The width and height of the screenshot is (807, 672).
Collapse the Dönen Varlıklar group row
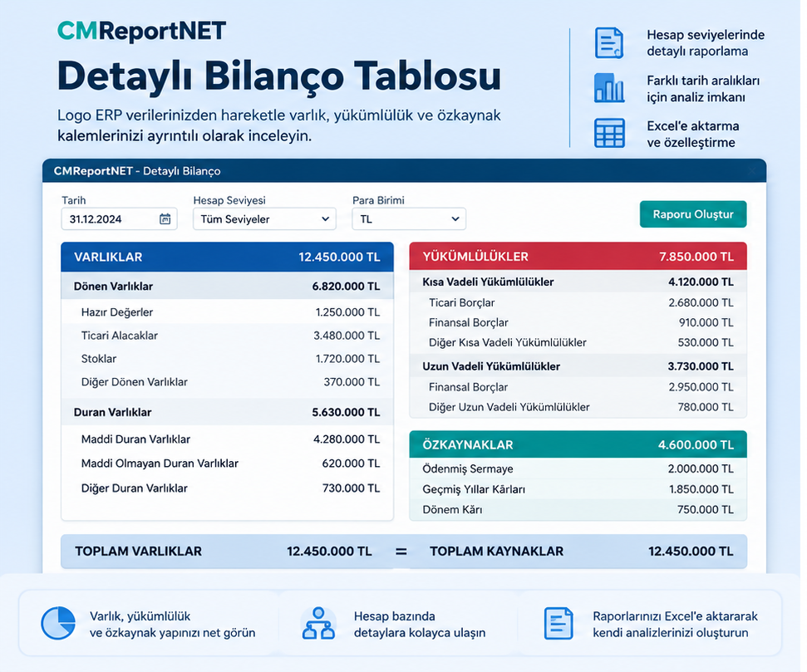[x=227, y=286]
